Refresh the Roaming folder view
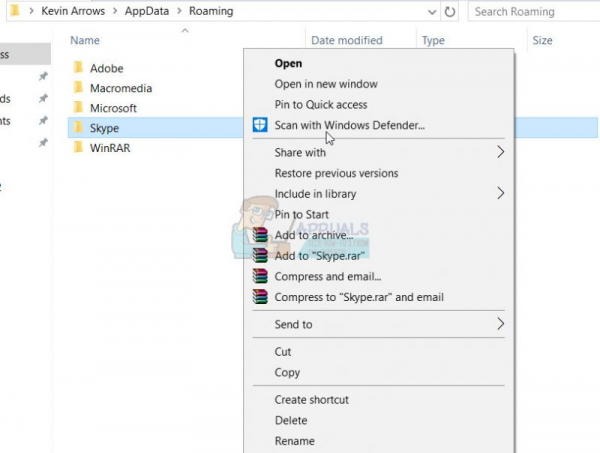The width and height of the screenshot is (600, 453). pyautogui.click(x=450, y=12)
